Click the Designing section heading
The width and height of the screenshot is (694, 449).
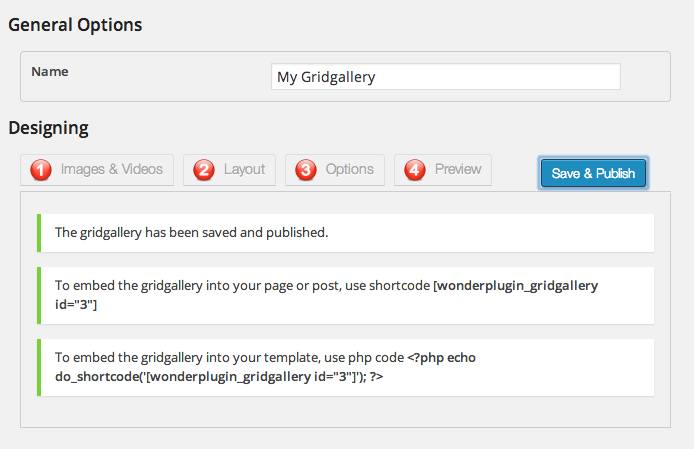point(48,128)
